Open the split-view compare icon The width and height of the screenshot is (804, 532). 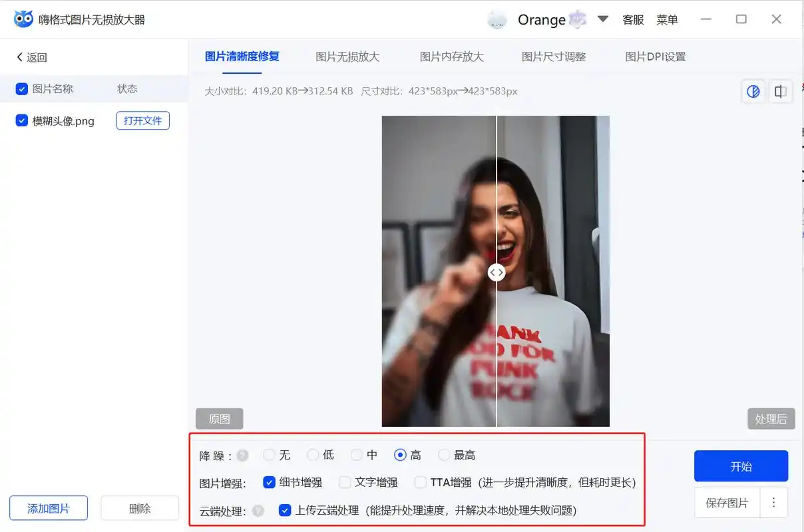pos(780,91)
